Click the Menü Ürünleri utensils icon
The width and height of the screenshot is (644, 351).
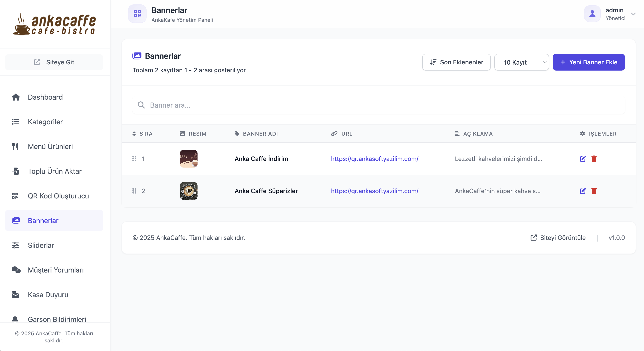point(15,146)
